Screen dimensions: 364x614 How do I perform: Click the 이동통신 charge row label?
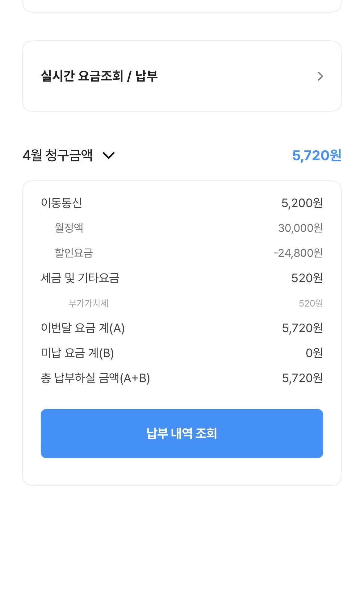tap(61, 203)
